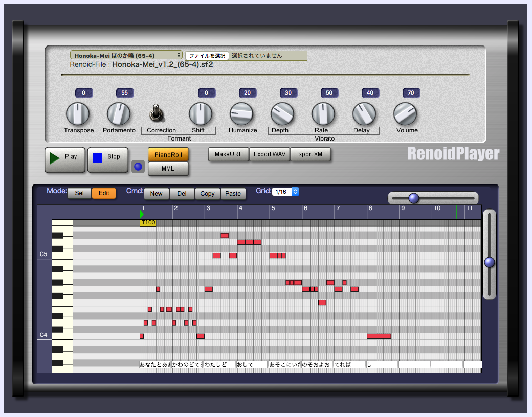Click the lyric field のそおよお
532x417 pixels.
pos(317,365)
